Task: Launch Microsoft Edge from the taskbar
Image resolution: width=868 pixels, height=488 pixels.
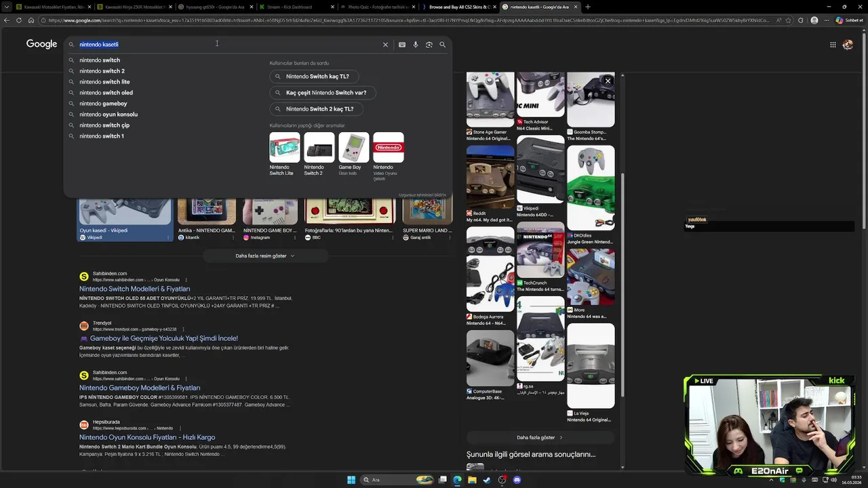Action: pyautogui.click(x=457, y=480)
